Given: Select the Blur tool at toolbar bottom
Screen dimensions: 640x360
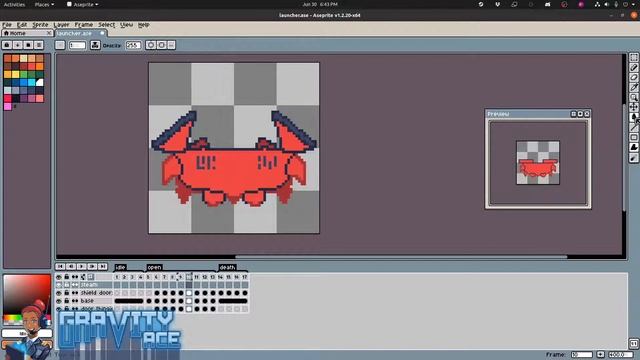Looking at the screenshot, I should (x=633, y=158).
